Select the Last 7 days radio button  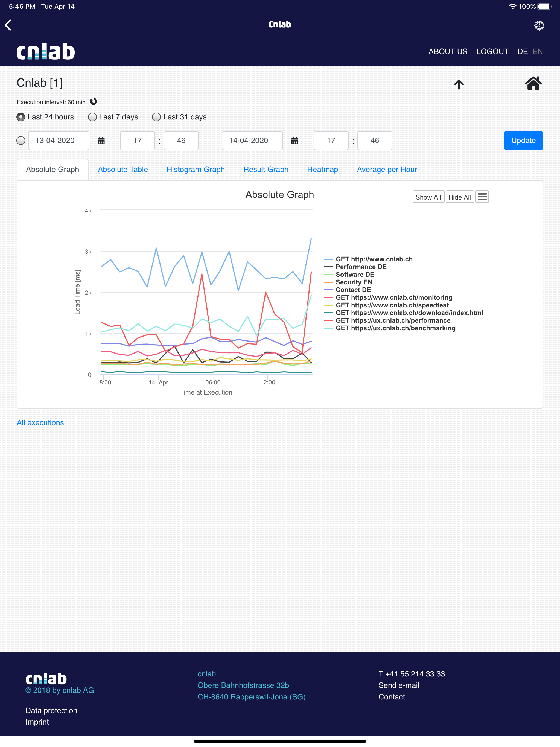(92, 117)
